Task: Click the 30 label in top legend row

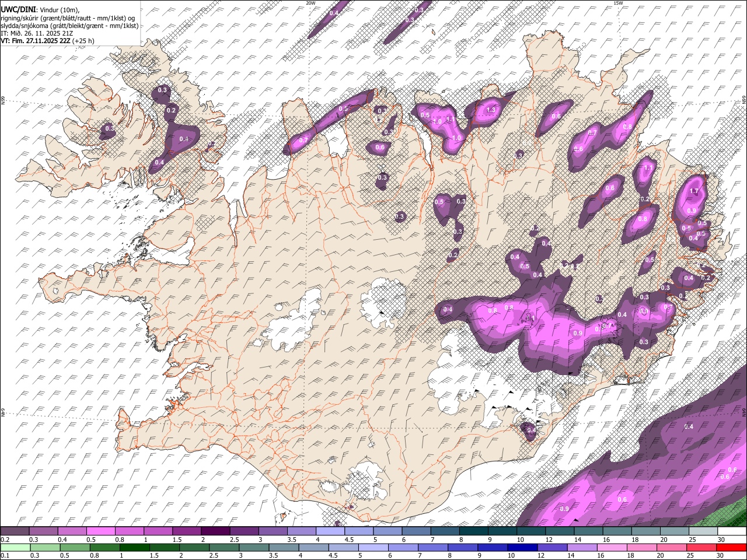Action: click(x=721, y=540)
